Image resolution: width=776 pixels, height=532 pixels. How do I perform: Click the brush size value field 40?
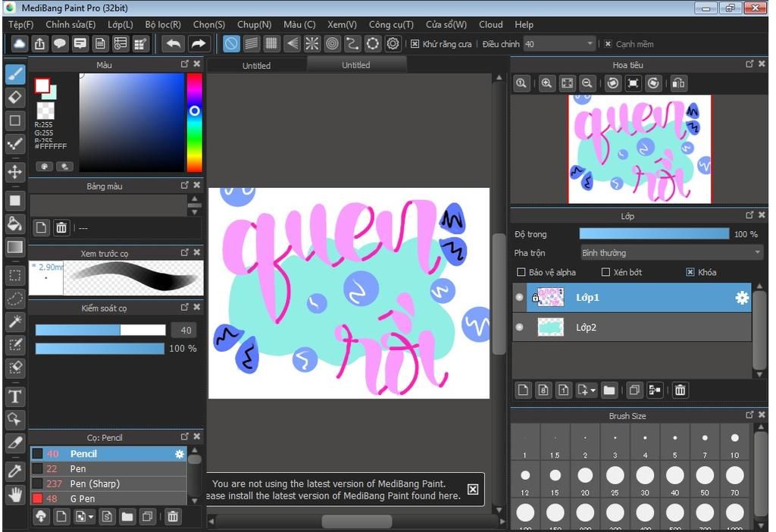tap(183, 330)
